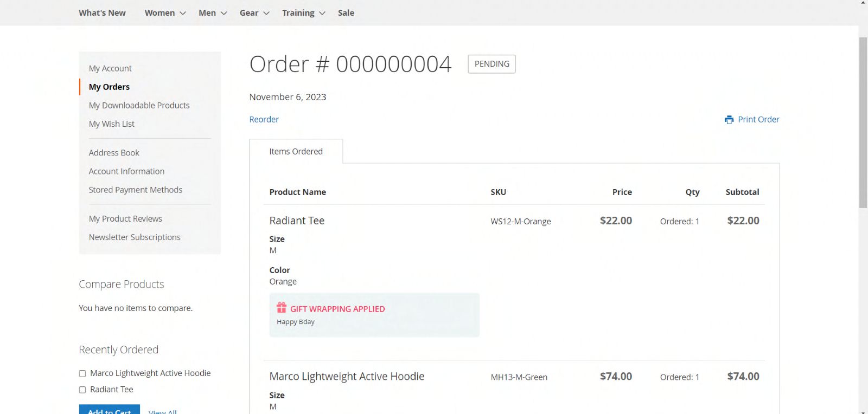The height and width of the screenshot is (414, 868).
Task: Open Stored Payment Methods
Action: pyautogui.click(x=135, y=190)
